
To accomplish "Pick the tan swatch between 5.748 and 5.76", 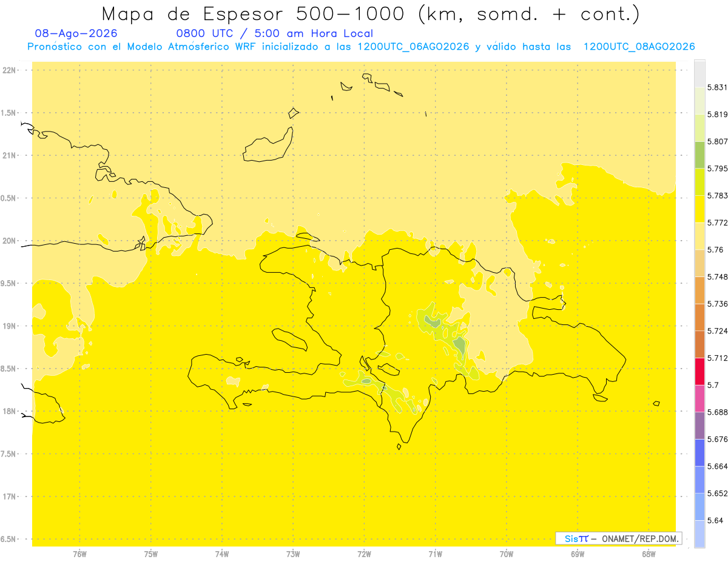I will 699,263.
